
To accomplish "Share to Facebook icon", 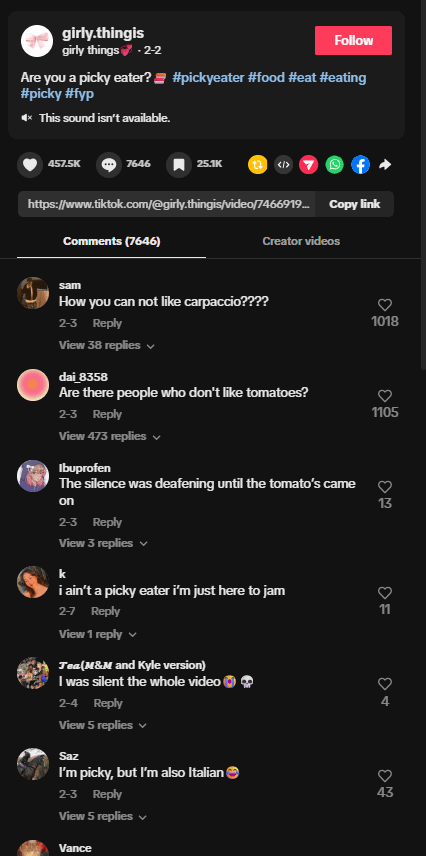I will coord(360,164).
